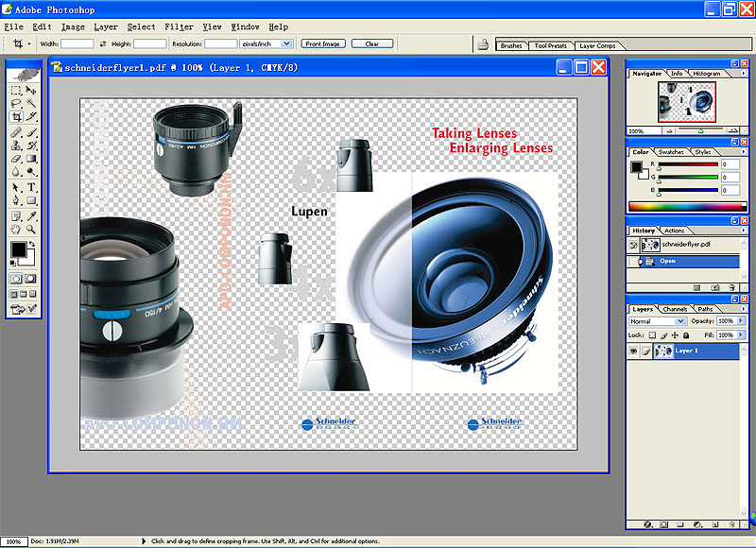Viewport: 756px width, 548px height.
Task: Select the Path Selection tool
Action: coord(16,187)
